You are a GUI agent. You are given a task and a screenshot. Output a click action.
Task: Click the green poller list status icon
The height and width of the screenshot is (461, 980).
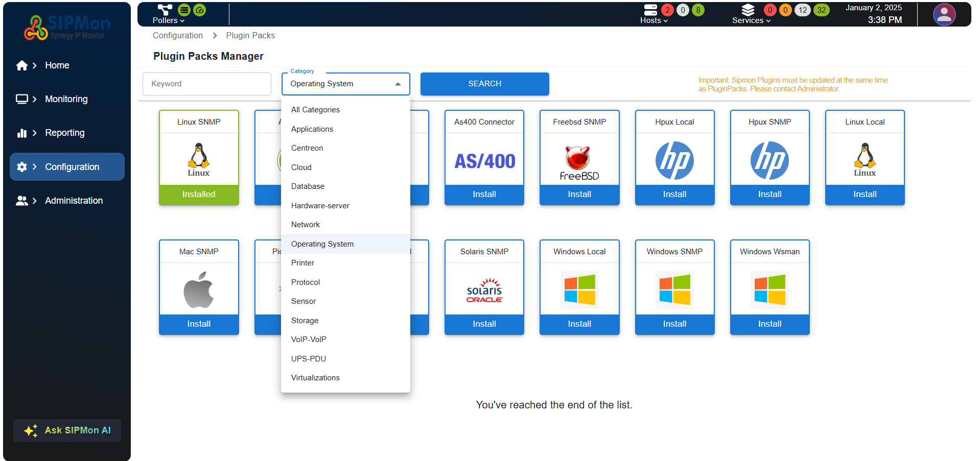(184, 10)
